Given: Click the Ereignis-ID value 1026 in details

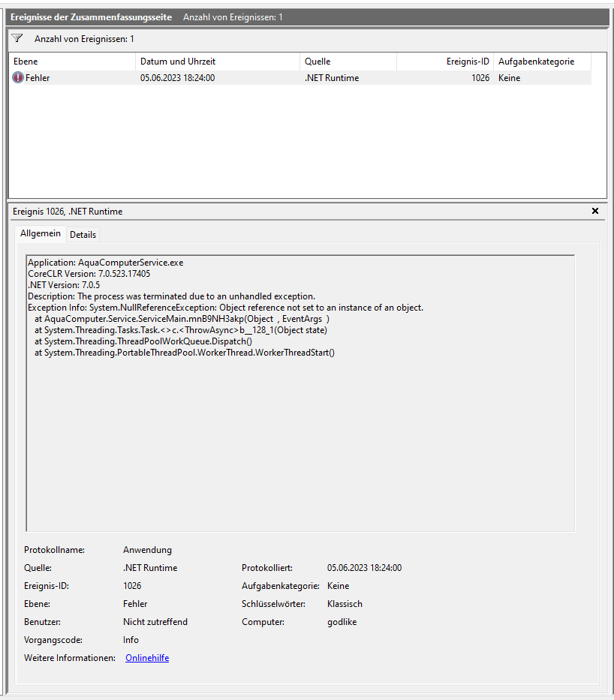Looking at the screenshot, I should tap(131, 586).
